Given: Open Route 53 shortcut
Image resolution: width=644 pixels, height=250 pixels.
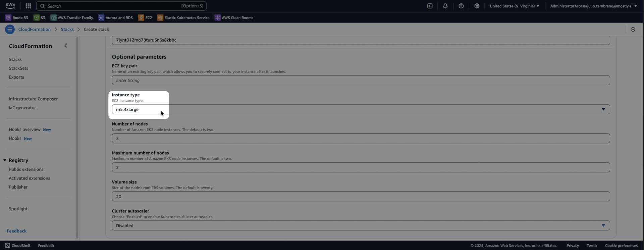Looking at the screenshot, I should tap(17, 18).
